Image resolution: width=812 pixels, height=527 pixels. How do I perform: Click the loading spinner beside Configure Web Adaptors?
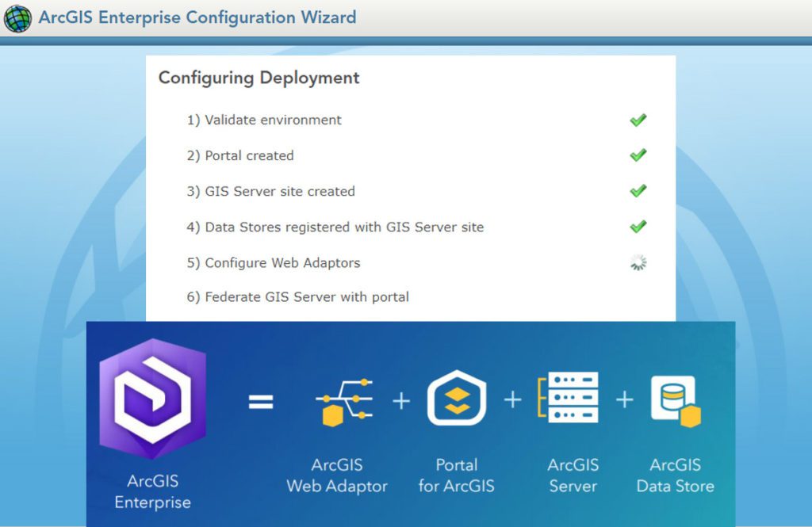click(x=638, y=262)
